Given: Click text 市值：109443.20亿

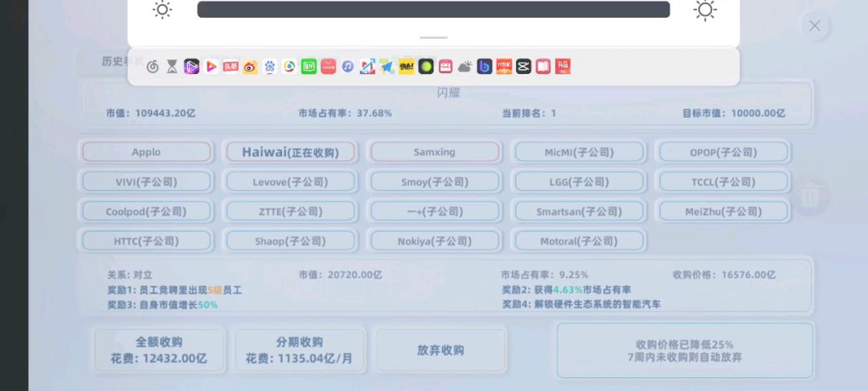Looking at the screenshot, I should 150,113.
